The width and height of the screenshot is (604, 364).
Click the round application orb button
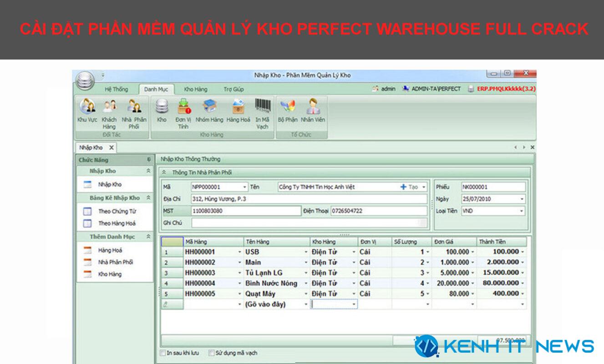point(85,81)
